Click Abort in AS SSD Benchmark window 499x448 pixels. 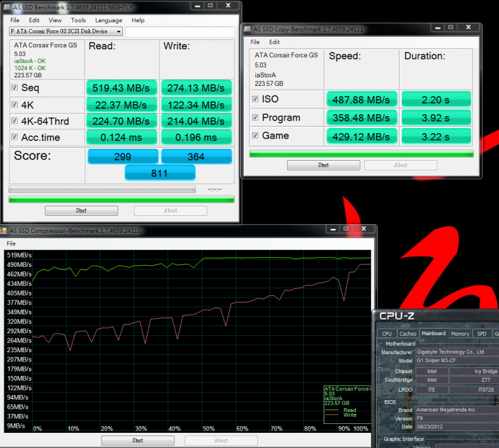pos(170,211)
